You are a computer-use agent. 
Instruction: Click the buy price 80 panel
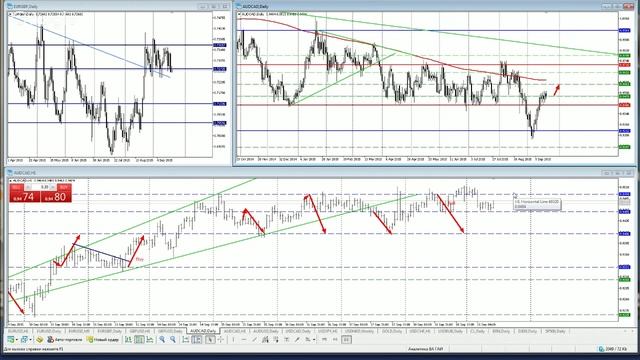tap(56, 197)
